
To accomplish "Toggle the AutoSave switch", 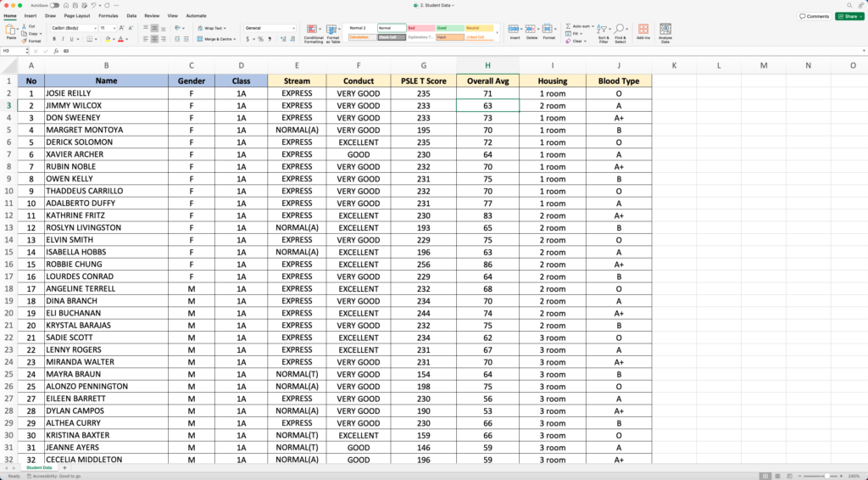I will click(54, 5).
